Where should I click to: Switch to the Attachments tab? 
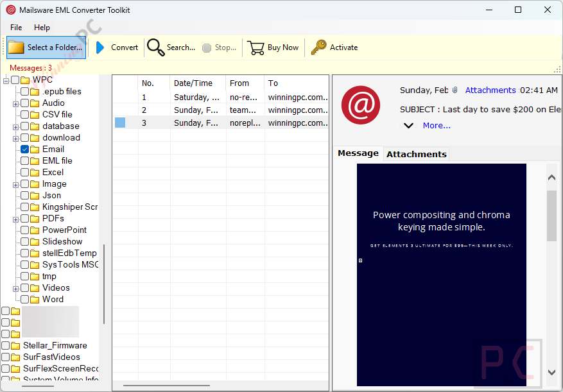click(417, 155)
